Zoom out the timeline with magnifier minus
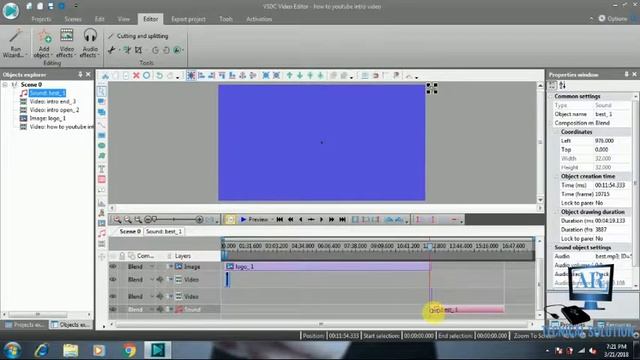Image resolution: width=640 pixels, height=360 pixels. (128, 220)
